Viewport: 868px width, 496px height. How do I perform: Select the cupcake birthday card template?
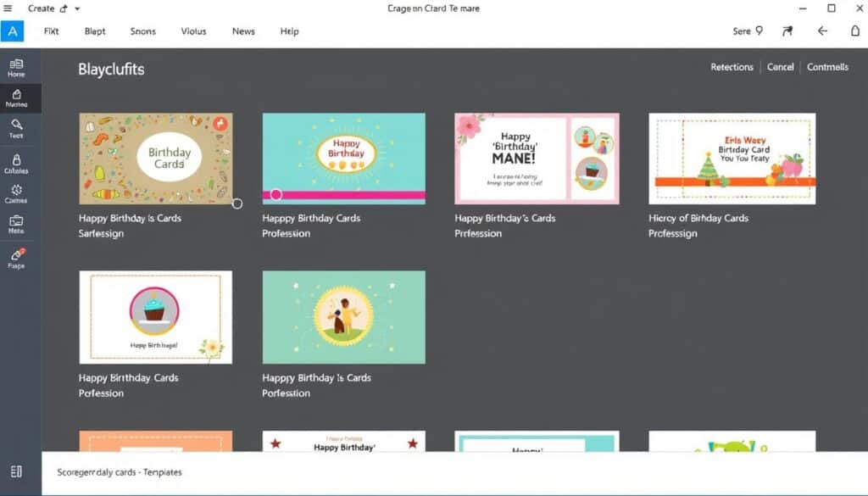tap(155, 317)
